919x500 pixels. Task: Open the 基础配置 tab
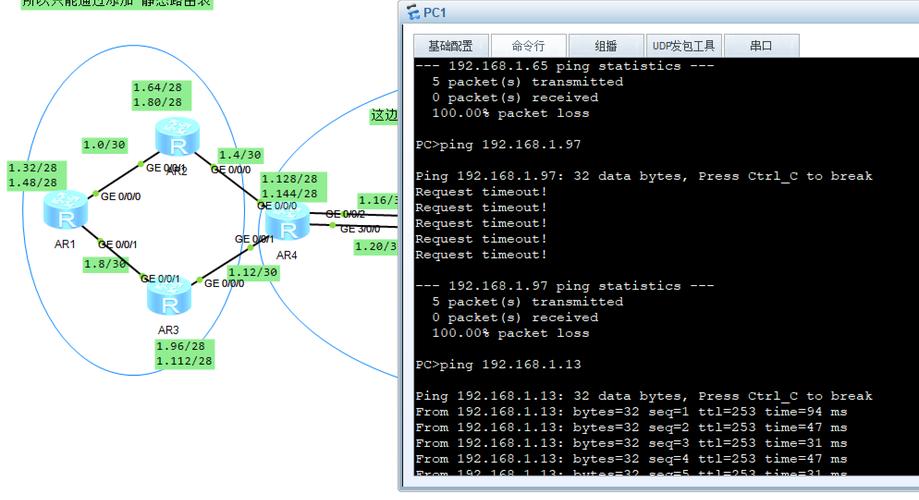point(451,46)
